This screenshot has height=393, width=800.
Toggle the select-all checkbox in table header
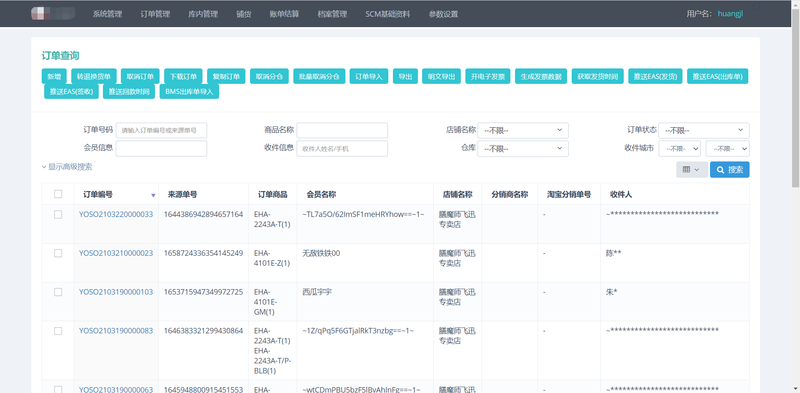click(x=58, y=194)
